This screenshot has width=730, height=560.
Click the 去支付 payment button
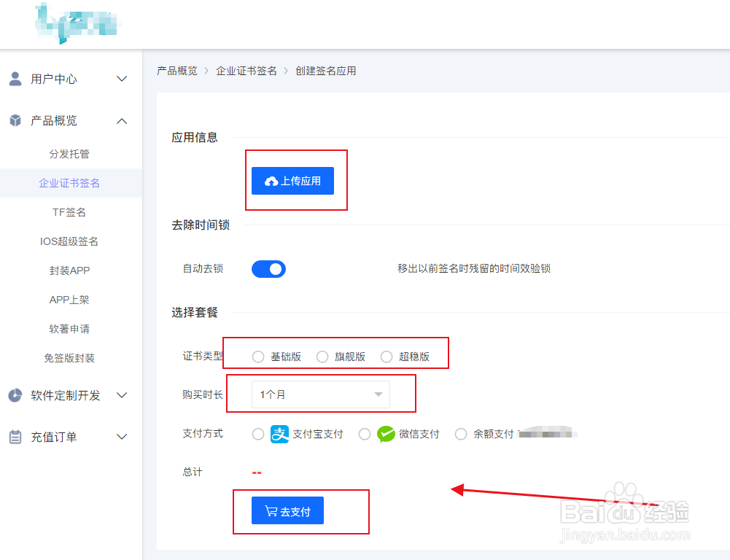click(x=287, y=510)
